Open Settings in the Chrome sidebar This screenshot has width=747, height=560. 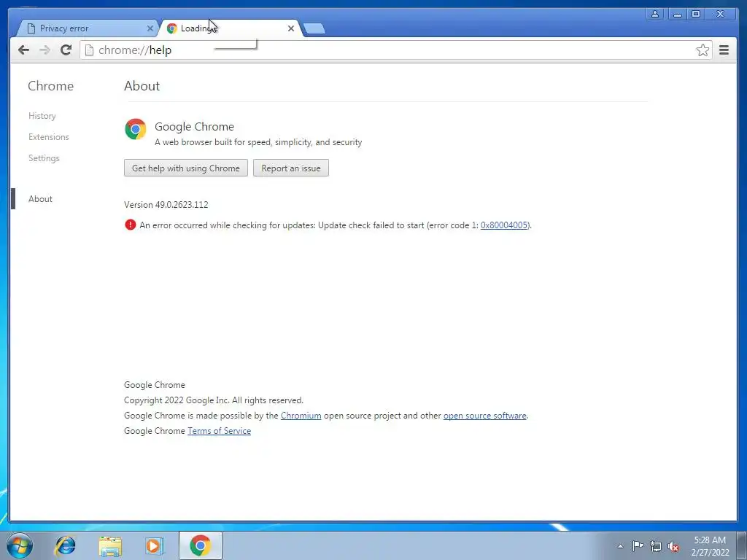(x=44, y=158)
